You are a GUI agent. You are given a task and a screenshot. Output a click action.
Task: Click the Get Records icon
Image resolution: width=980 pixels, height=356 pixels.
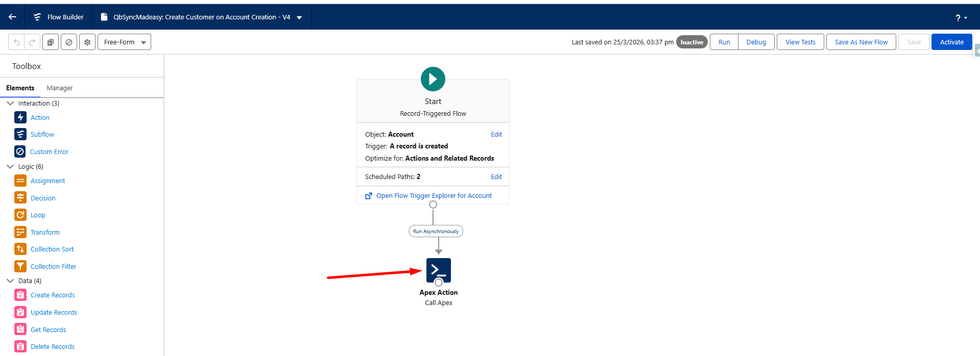click(x=20, y=329)
